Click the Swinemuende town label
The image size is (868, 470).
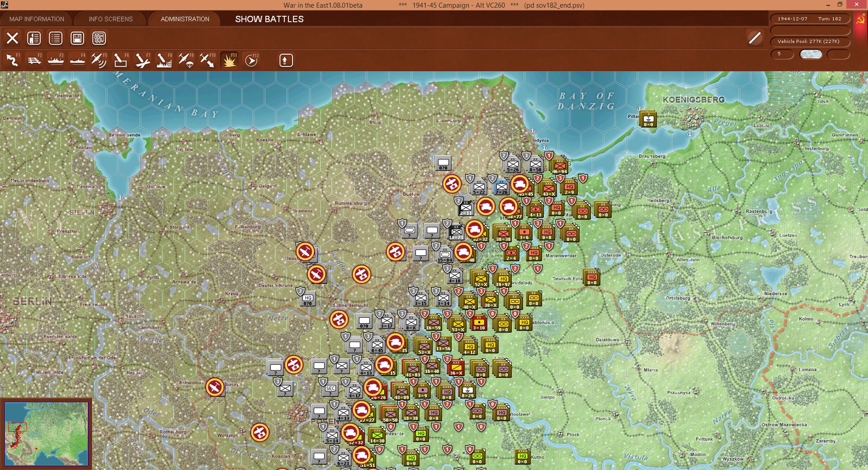[124, 135]
